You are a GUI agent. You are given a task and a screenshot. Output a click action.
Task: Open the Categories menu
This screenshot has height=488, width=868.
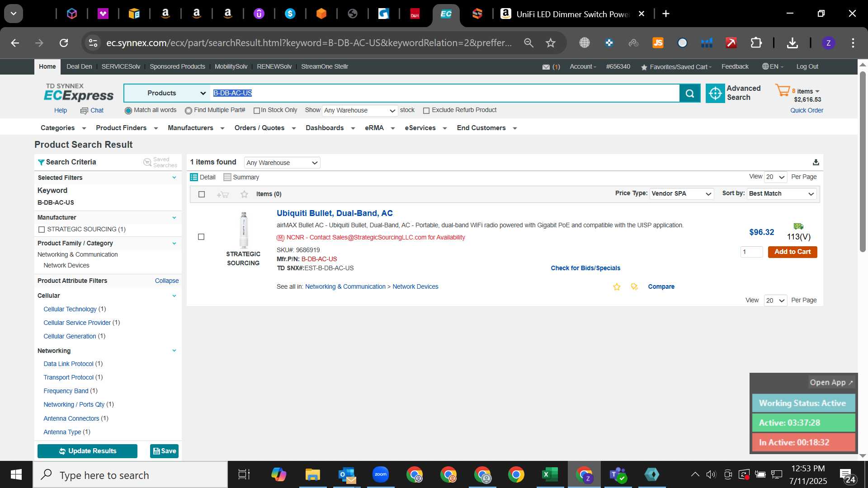[63, 128]
